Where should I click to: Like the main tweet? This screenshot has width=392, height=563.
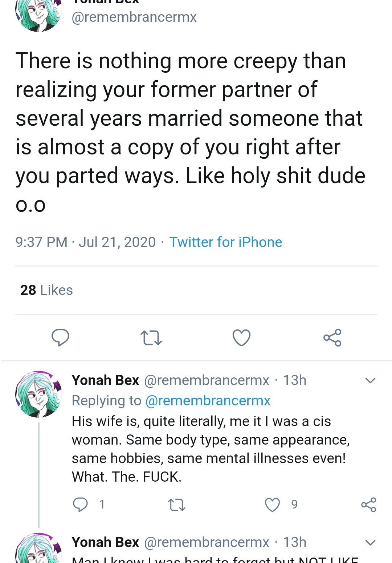tap(241, 337)
